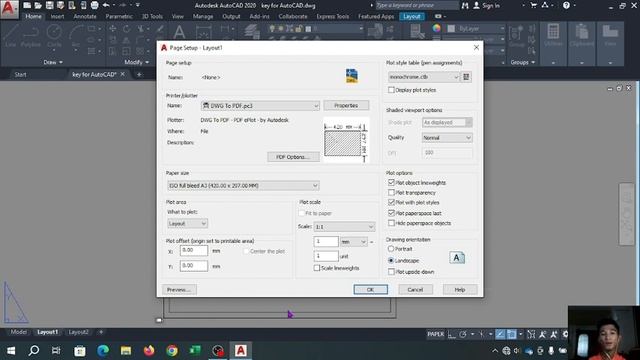Select the Polyline tool
Image resolution: width=640 pixels, height=360 pixels.
click(x=31, y=36)
